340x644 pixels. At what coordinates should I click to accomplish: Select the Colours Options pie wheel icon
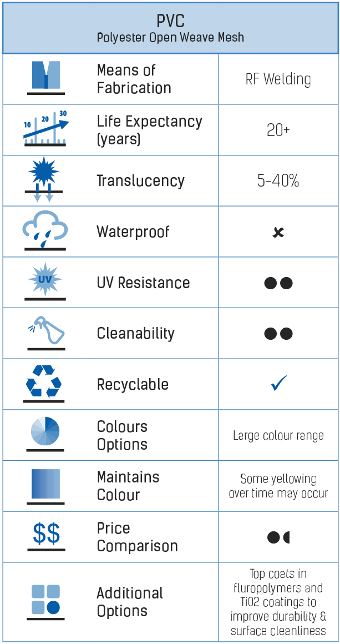point(45,434)
